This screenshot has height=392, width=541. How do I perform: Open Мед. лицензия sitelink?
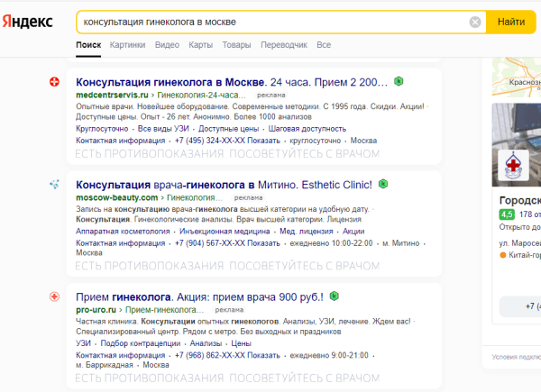tap(306, 232)
